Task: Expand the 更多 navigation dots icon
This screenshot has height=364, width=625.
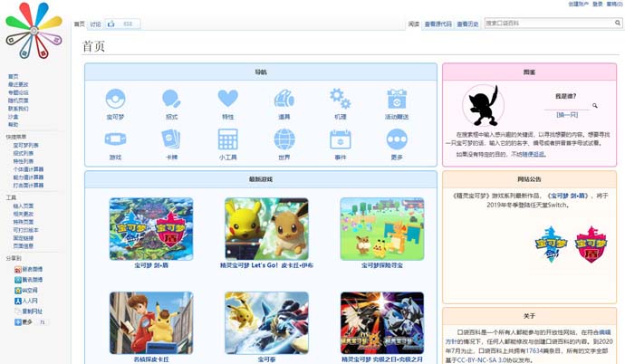Action: tap(396, 139)
